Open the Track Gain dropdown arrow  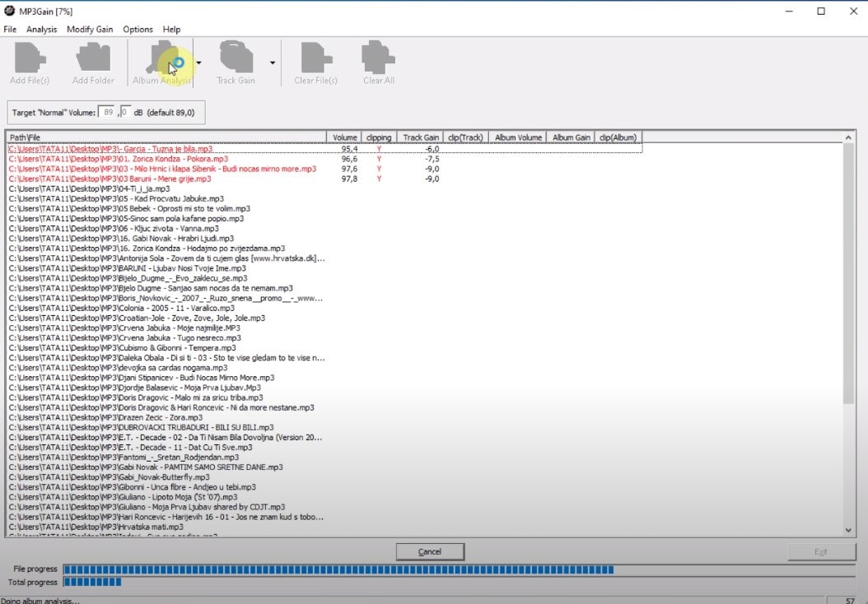point(273,63)
